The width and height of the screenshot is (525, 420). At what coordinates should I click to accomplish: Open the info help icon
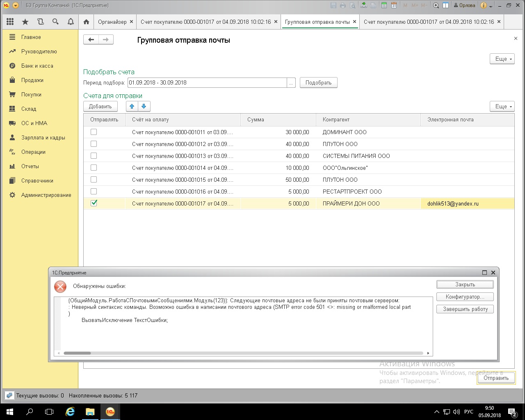pos(483,5)
